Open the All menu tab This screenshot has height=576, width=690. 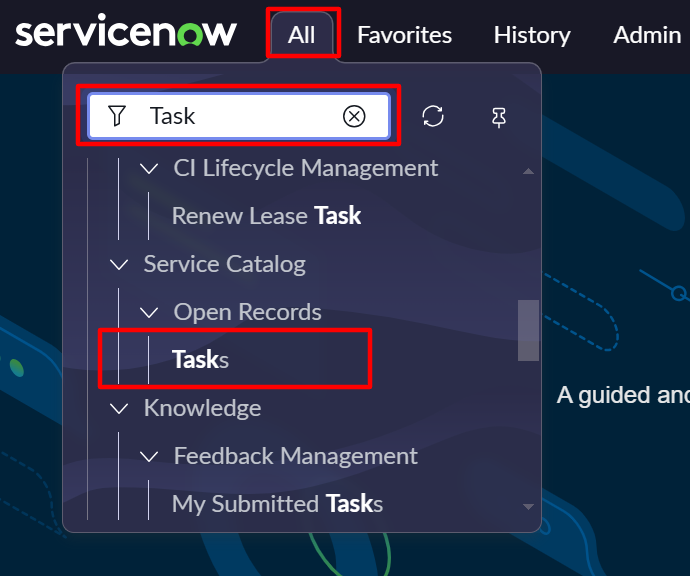coord(301,35)
